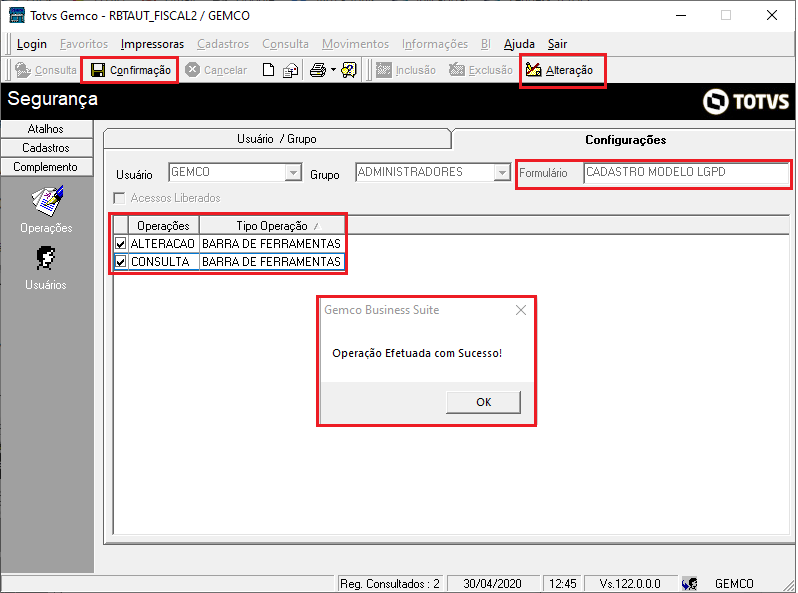Open the printer dropdown arrow
This screenshot has height=593, width=798.
[x=333, y=70]
